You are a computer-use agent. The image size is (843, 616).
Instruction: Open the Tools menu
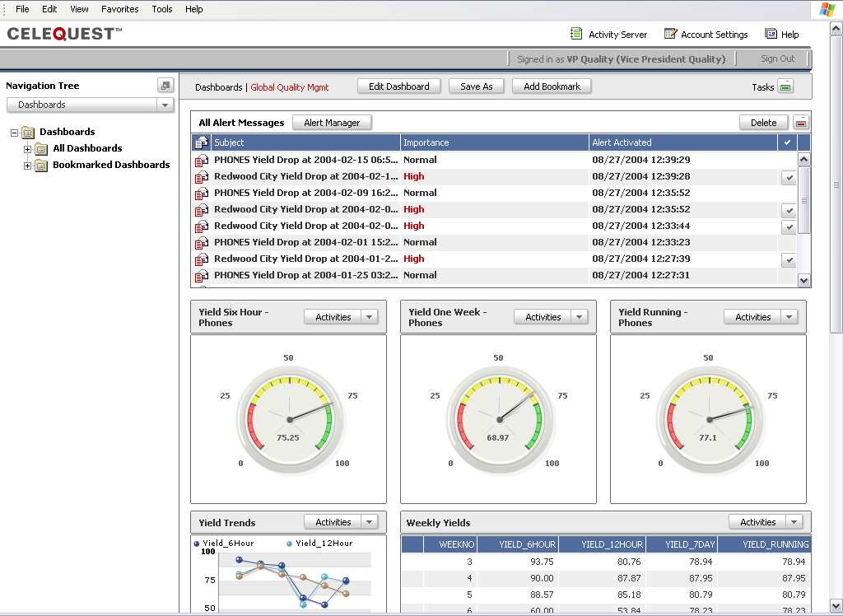162,9
